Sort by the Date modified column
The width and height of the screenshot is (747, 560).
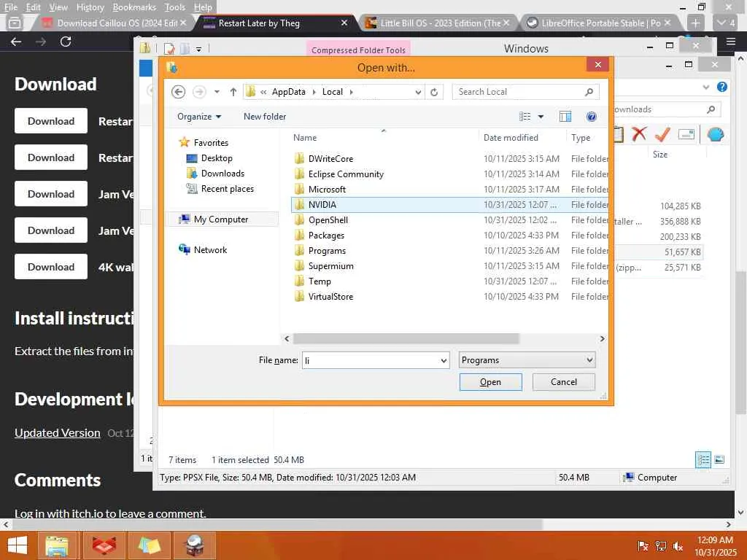point(511,138)
